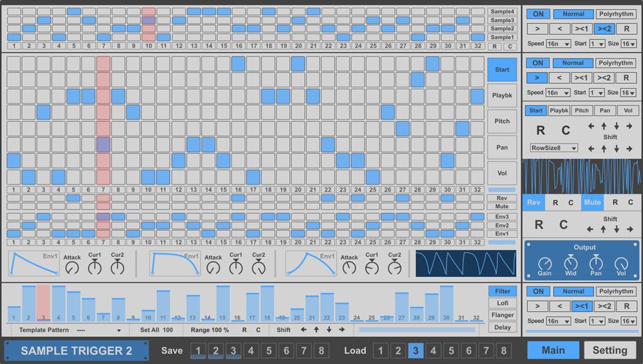Open the Speed dropdown in the bottom-right sequencer panel

558,321
